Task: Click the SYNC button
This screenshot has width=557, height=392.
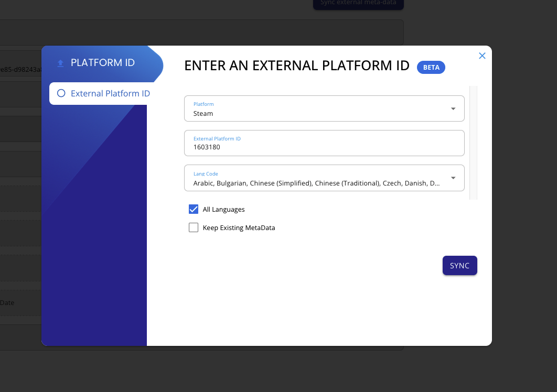Action: [x=459, y=266]
